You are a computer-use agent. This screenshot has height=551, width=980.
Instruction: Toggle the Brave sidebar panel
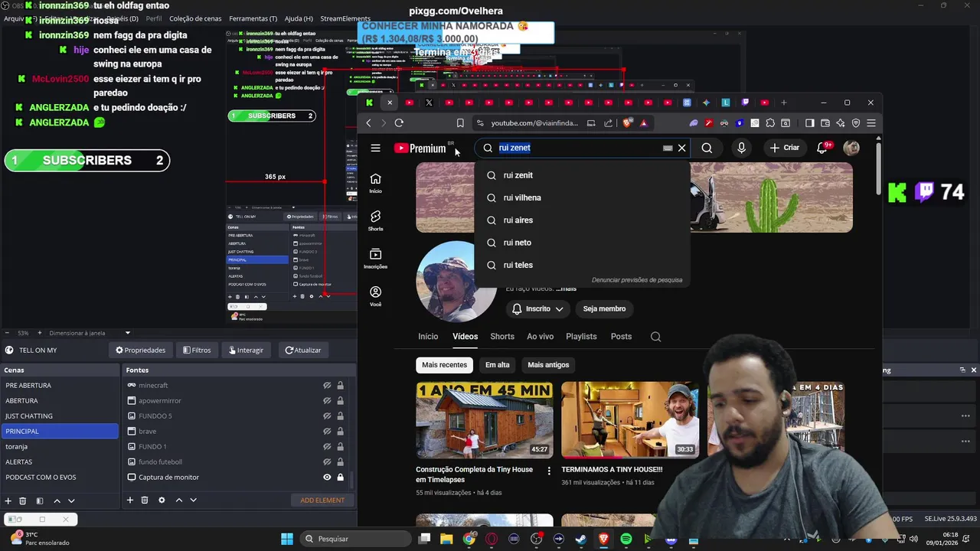click(809, 123)
